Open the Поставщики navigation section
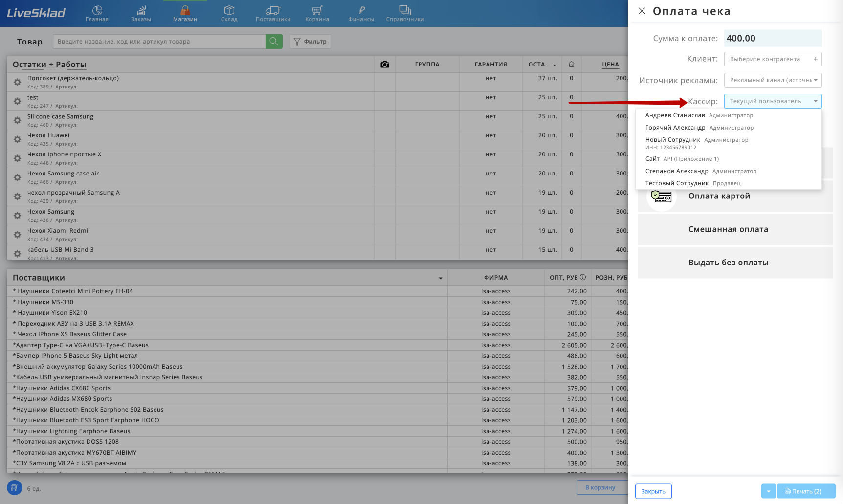The image size is (843, 504). tap(273, 13)
